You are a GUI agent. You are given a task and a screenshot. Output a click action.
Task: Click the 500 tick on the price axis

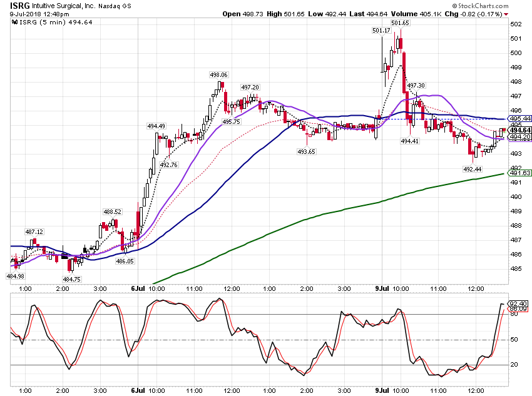[x=516, y=53]
